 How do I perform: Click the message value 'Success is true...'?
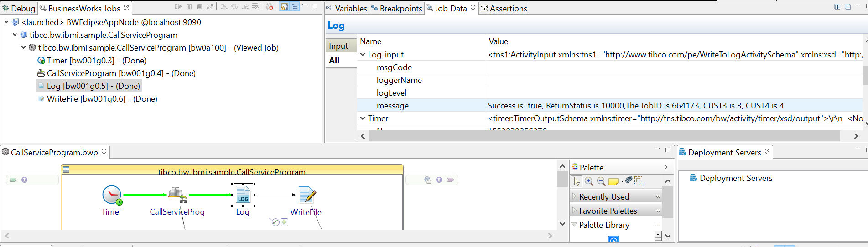(x=635, y=106)
